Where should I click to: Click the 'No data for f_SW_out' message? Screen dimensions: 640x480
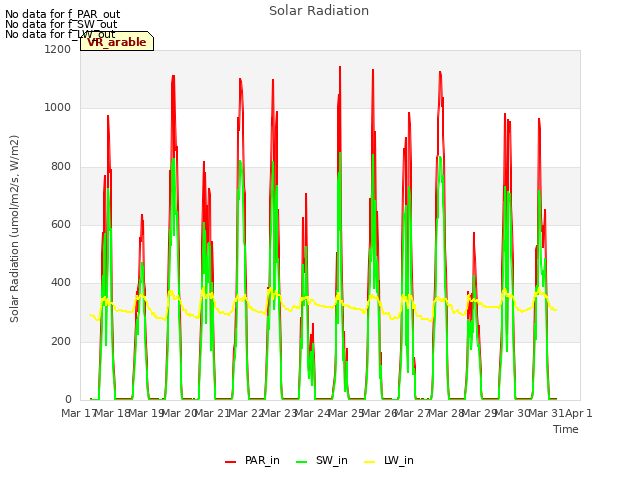(61, 24)
